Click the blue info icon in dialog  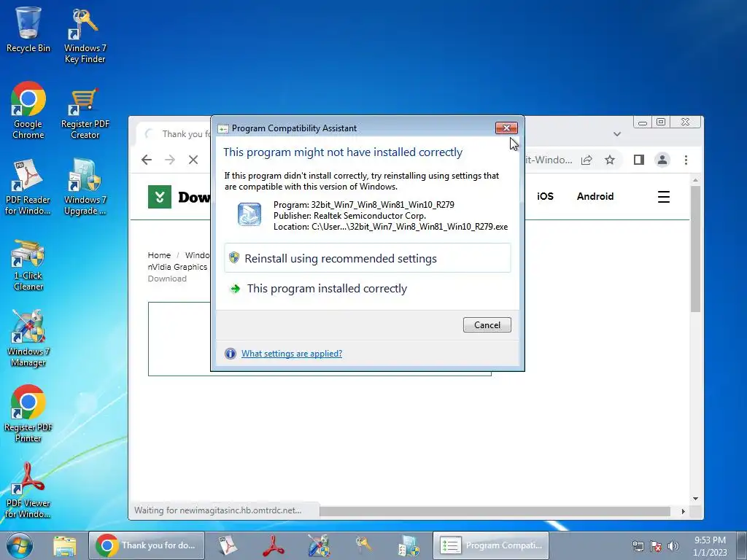tap(230, 354)
